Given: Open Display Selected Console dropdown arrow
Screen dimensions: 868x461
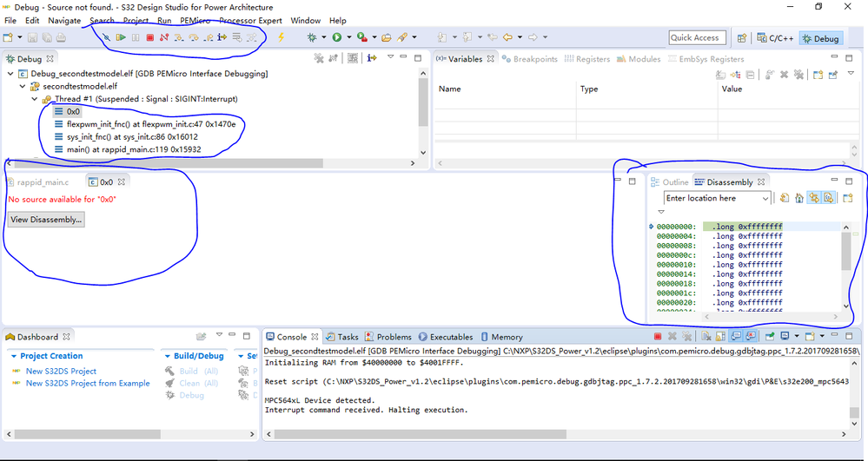Looking at the screenshot, I should pos(797,337).
